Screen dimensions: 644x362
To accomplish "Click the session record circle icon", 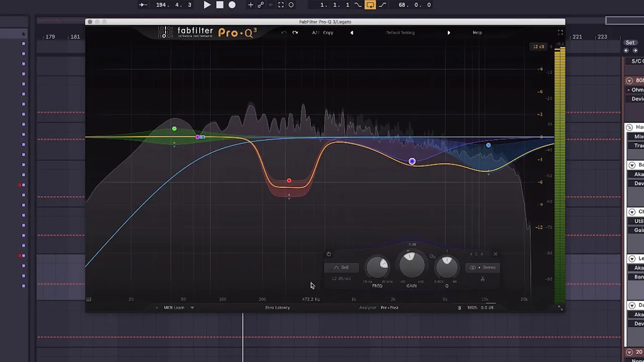I will tap(291, 5).
